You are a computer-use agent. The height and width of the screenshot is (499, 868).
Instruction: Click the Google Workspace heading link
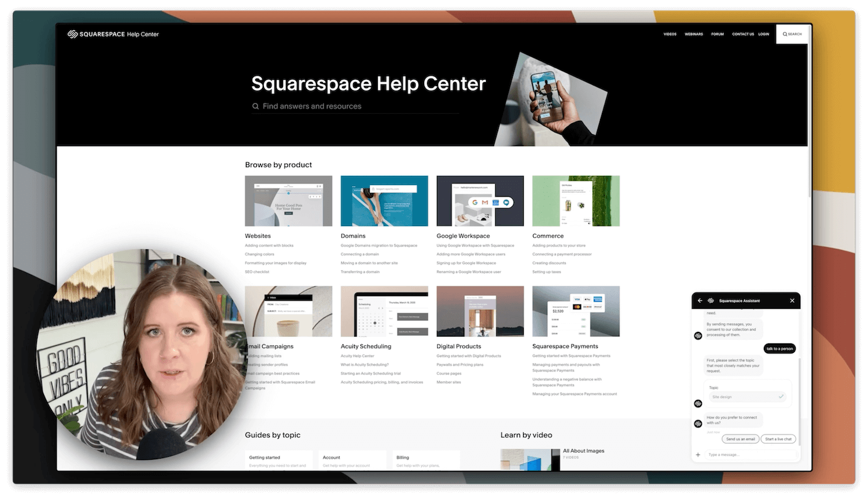tap(463, 236)
